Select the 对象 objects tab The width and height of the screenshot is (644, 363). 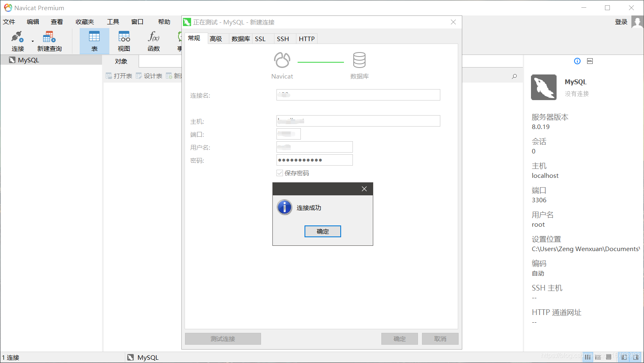[121, 61]
